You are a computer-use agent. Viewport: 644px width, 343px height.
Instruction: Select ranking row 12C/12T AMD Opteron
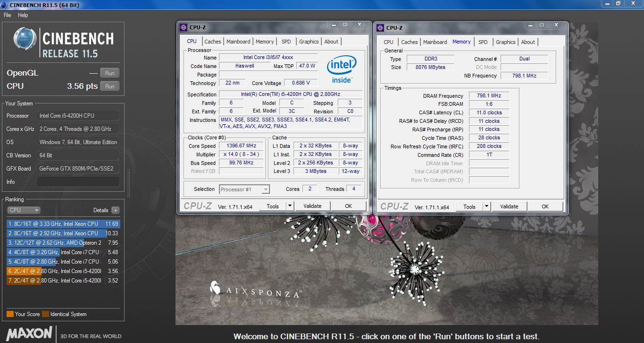(x=63, y=243)
